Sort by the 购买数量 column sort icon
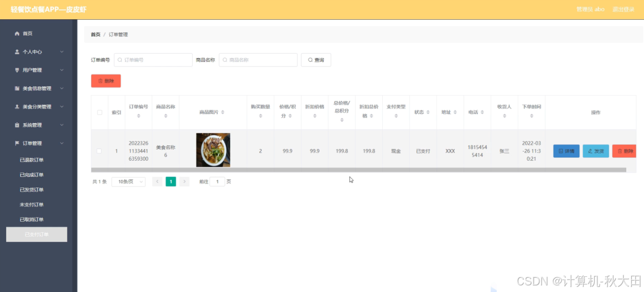Screen dimensions: 644x292 click(260, 116)
